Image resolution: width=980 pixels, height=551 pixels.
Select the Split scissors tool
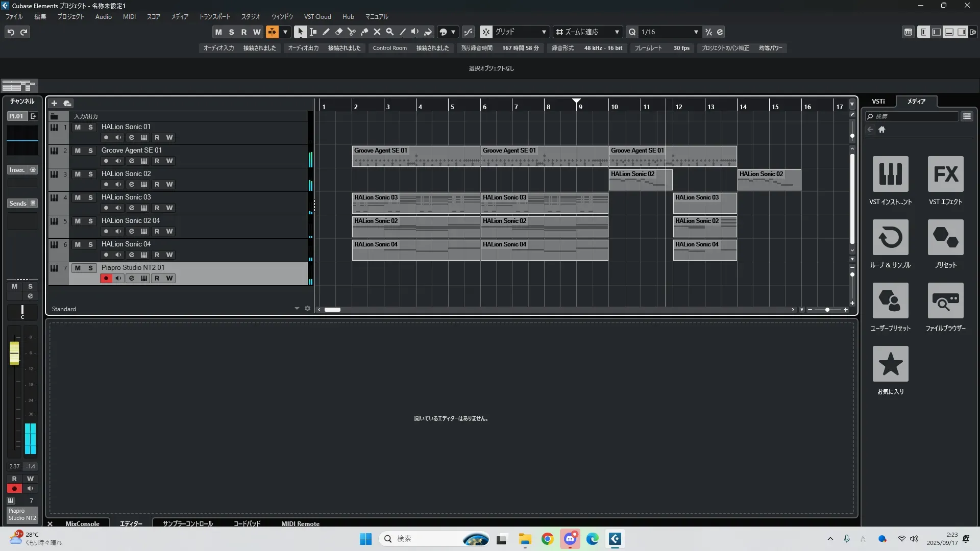tap(352, 32)
